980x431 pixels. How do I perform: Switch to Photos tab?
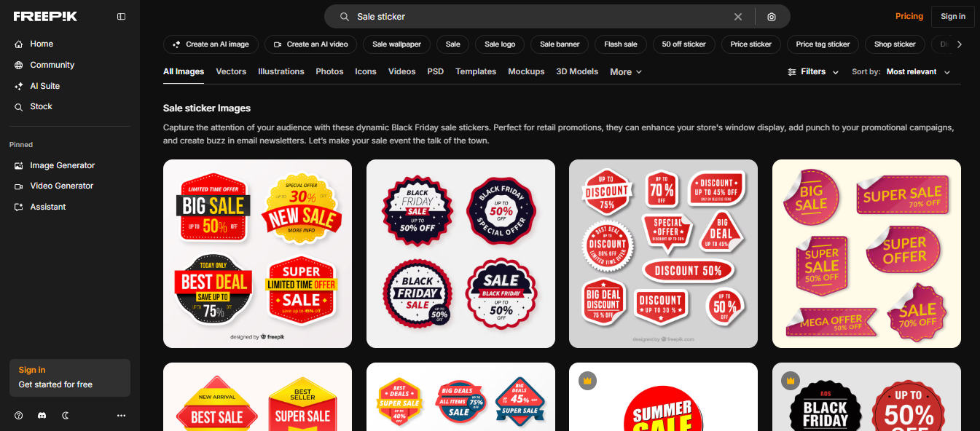point(329,71)
